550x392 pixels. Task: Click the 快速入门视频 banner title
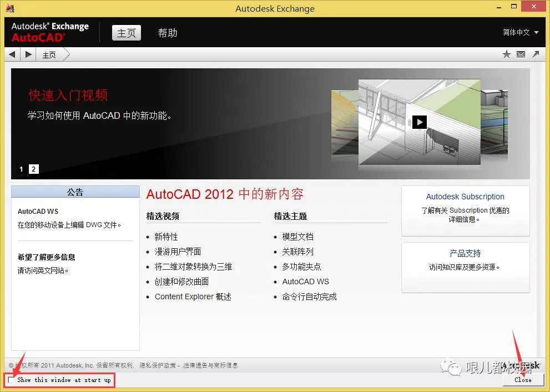click(x=68, y=95)
